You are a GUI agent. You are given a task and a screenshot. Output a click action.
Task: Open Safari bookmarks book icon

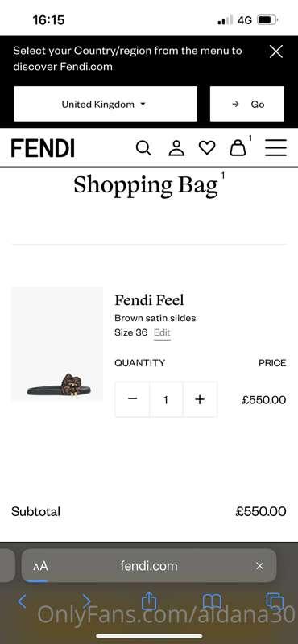point(212,601)
